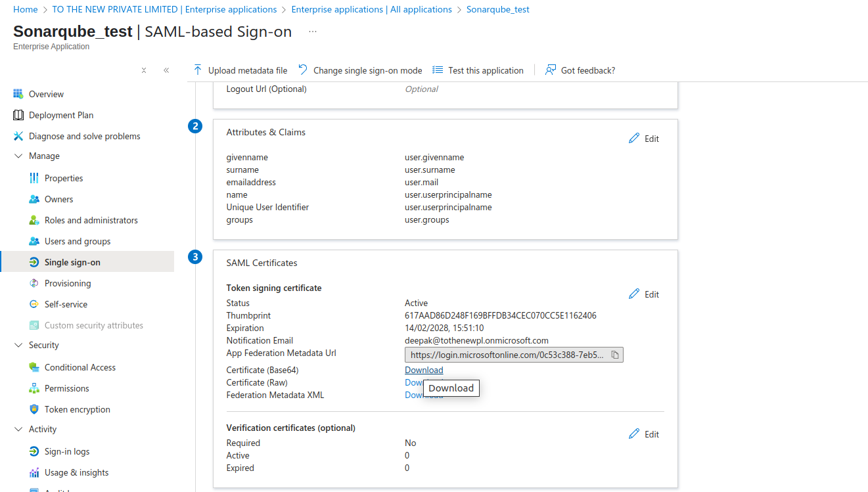The height and width of the screenshot is (492, 868).
Task: Open Sonarqube_test breadcrumb link
Action: [497, 9]
